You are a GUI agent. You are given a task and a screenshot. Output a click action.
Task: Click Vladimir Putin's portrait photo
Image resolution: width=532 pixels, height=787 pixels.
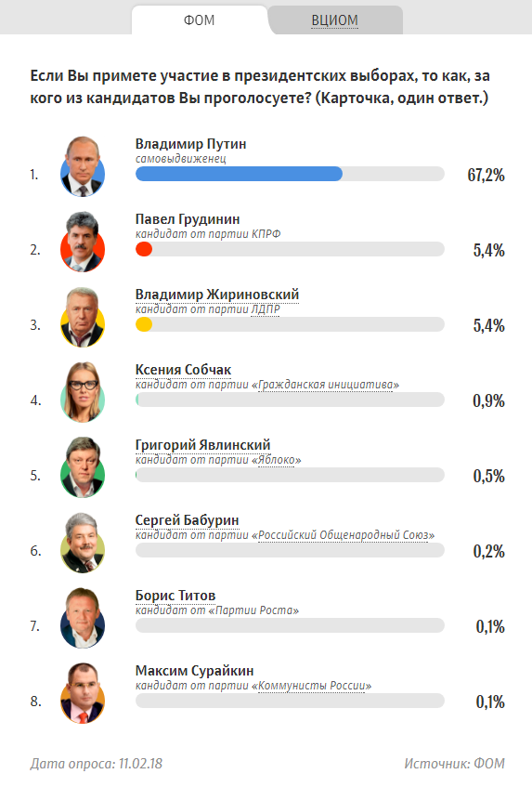(83, 166)
